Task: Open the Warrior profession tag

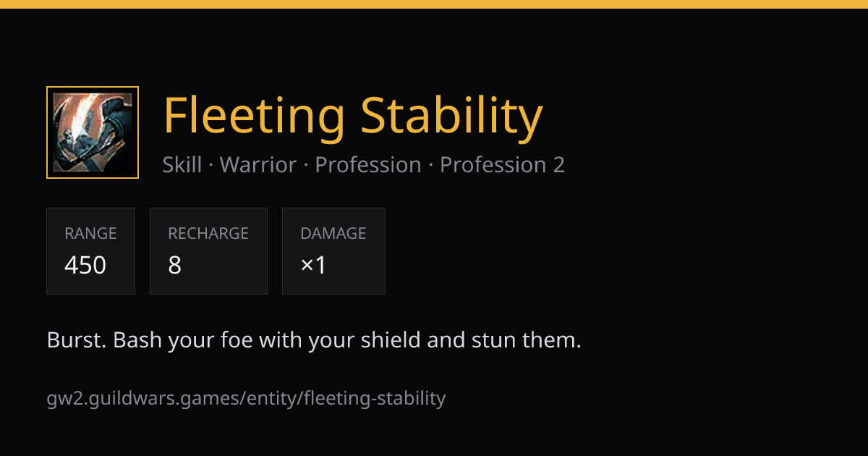Action: click(258, 165)
